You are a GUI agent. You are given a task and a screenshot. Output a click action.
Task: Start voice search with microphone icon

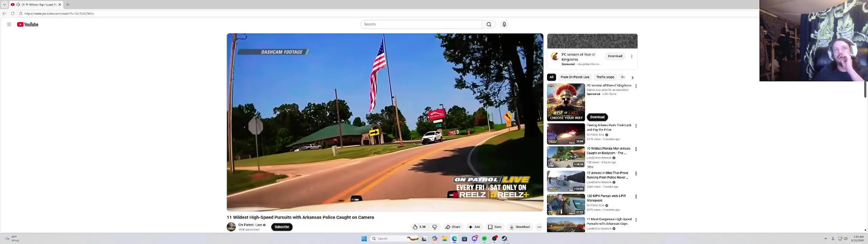point(504,24)
